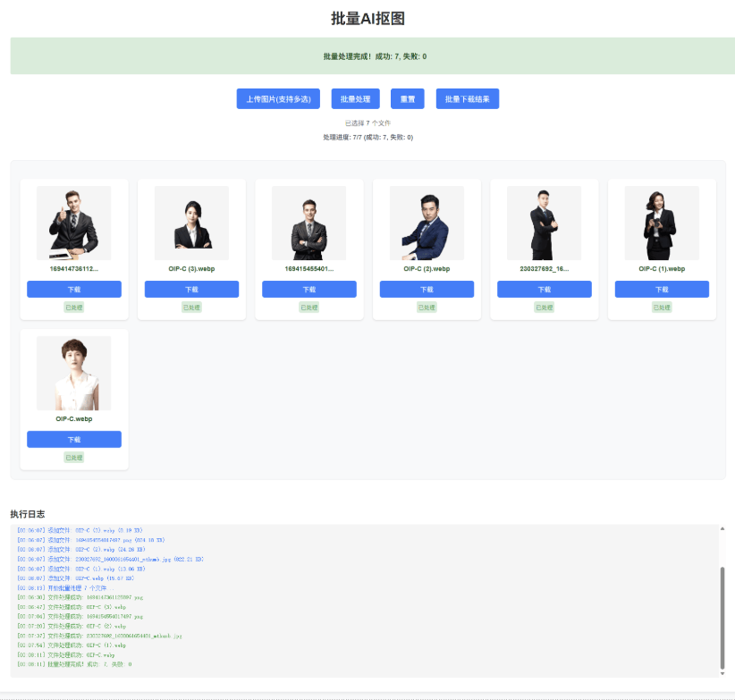Click the OIP-C (2).webp preview thumbnail
This screenshot has height=700, width=735.
click(427, 222)
